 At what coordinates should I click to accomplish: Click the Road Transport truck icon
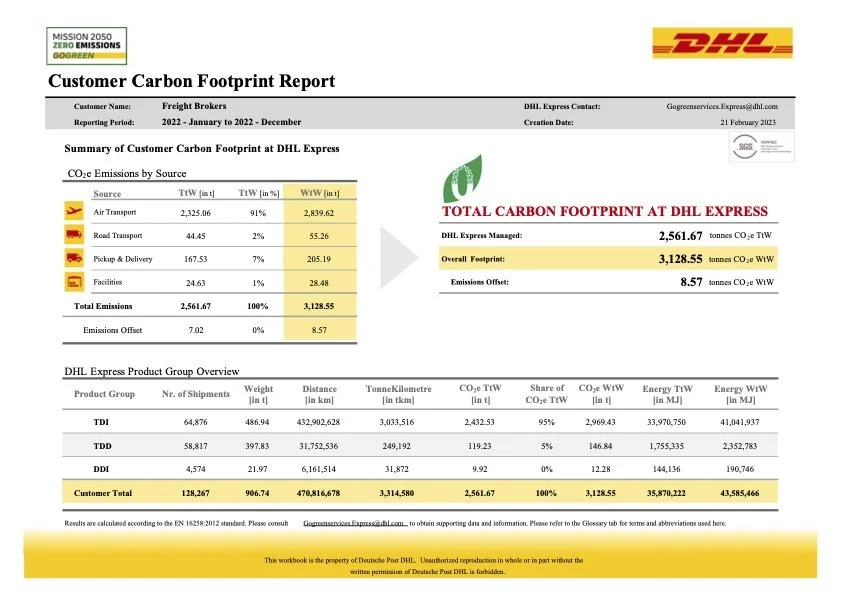tap(74, 234)
